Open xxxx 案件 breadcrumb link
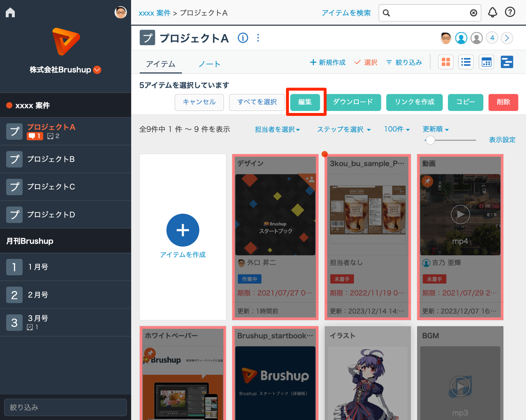This screenshot has height=420, width=526. point(155,13)
